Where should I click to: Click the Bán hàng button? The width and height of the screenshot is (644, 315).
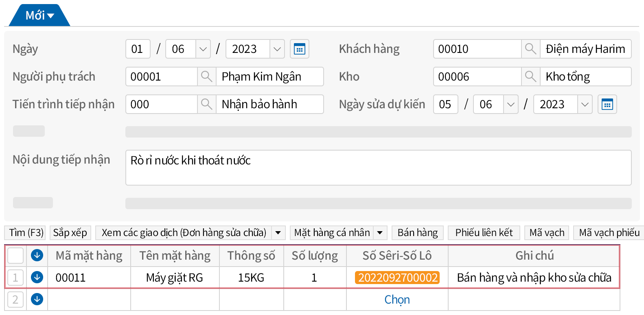pos(417,233)
